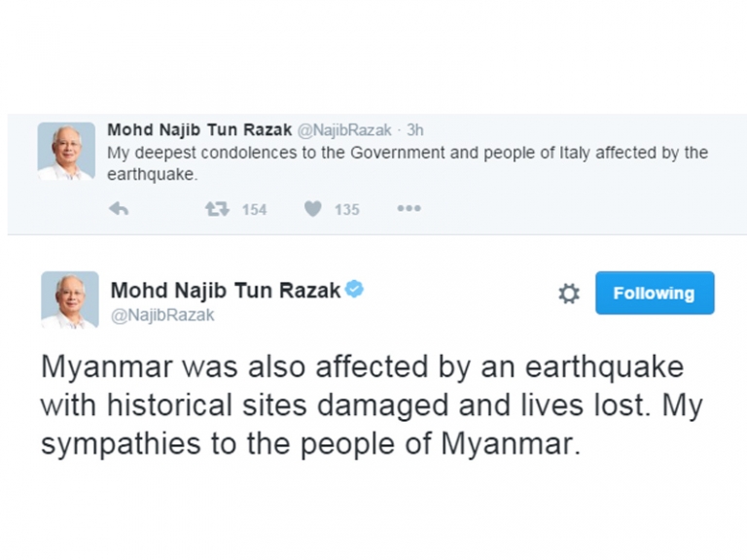
Task: Open the three-dot more options menu
Action: 409,209
